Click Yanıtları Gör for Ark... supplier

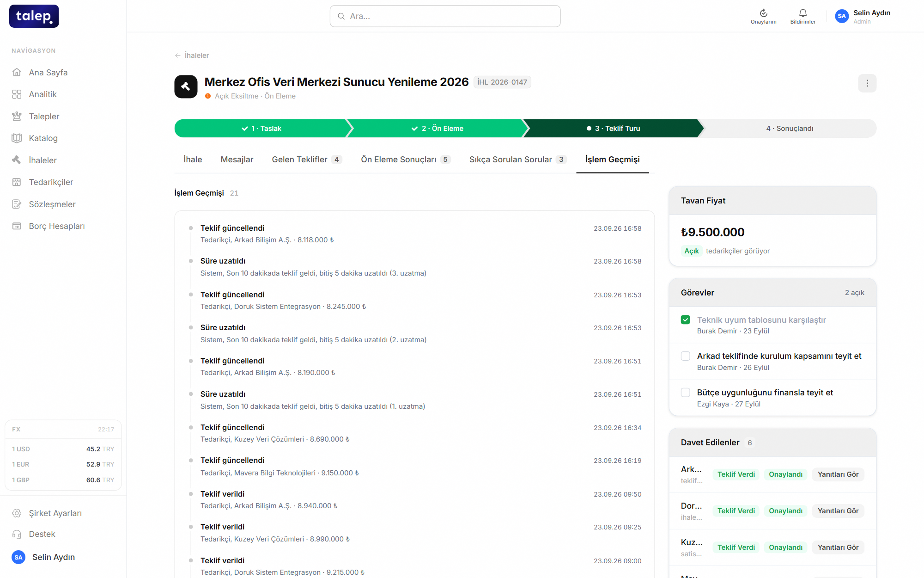tap(838, 474)
